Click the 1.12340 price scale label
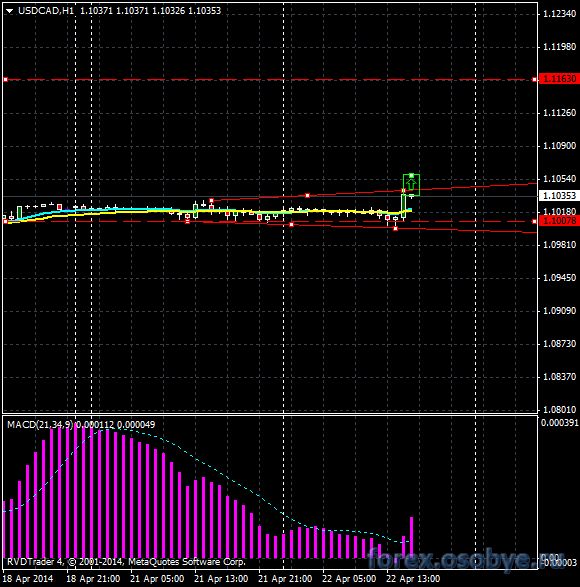Image resolution: width=580 pixels, height=587 pixels. [x=559, y=14]
